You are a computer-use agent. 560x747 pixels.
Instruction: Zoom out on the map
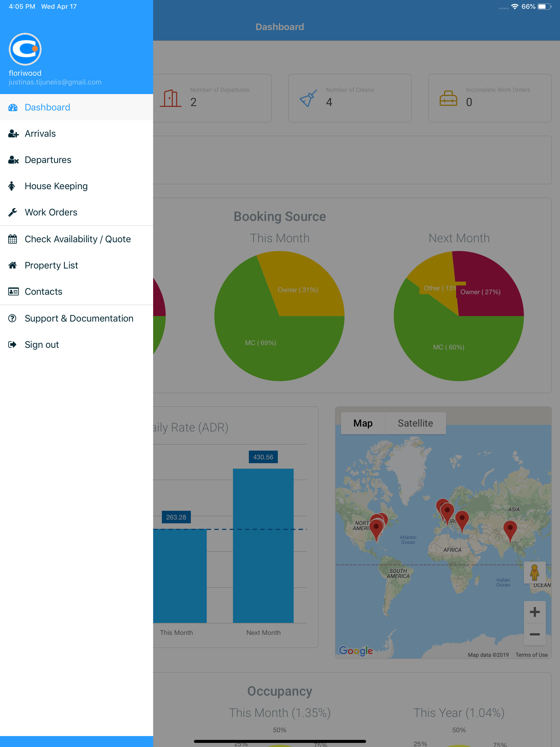(x=534, y=634)
